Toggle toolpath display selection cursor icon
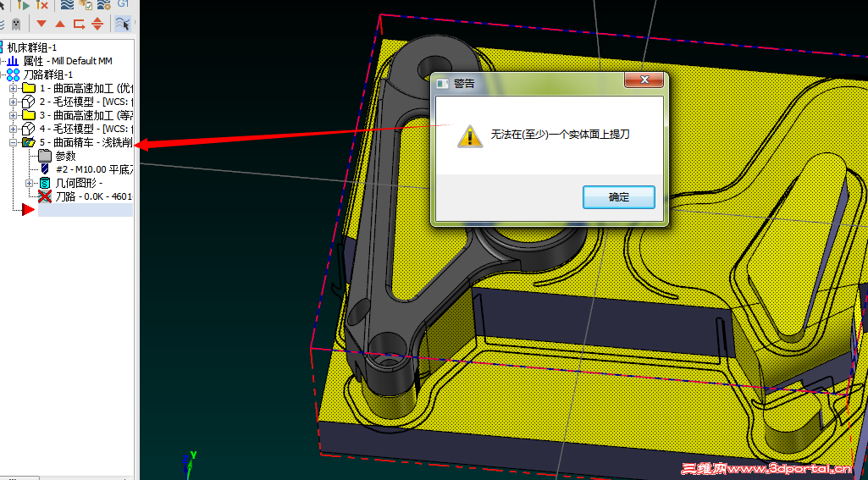This screenshot has width=868, height=480. pos(122,24)
